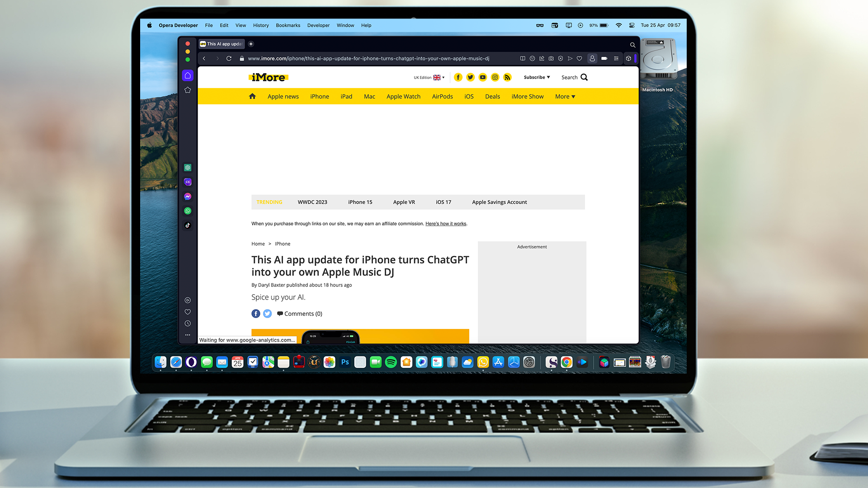Click the Messenger icon in Opera sidebar
The width and height of the screenshot is (868, 488).
[x=189, y=197]
